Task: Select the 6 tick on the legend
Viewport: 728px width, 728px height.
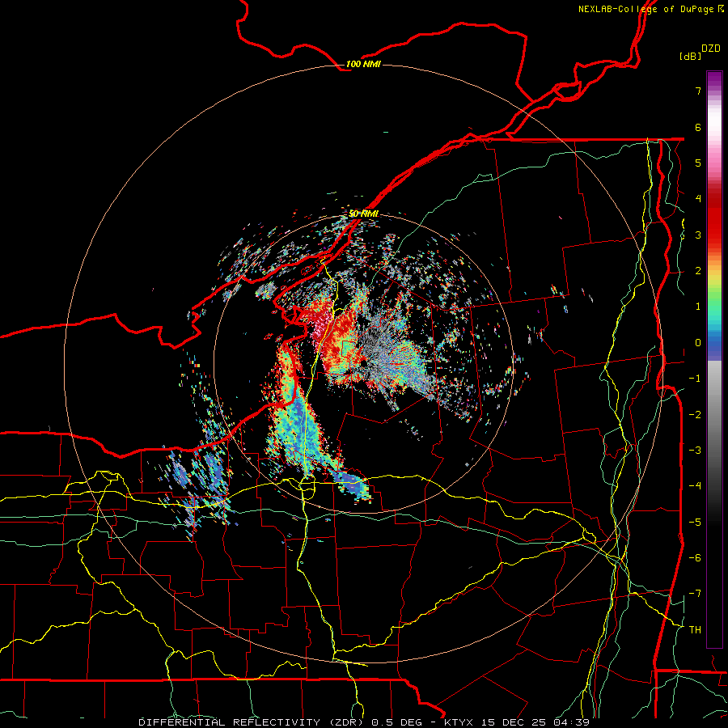Action: [x=698, y=127]
